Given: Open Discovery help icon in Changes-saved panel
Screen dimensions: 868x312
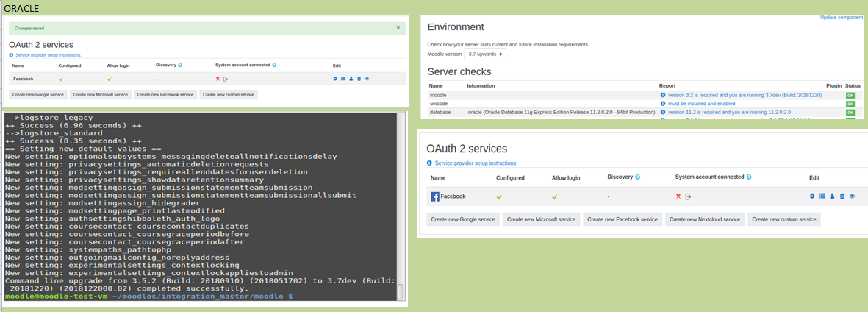Looking at the screenshot, I should pos(181,65).
